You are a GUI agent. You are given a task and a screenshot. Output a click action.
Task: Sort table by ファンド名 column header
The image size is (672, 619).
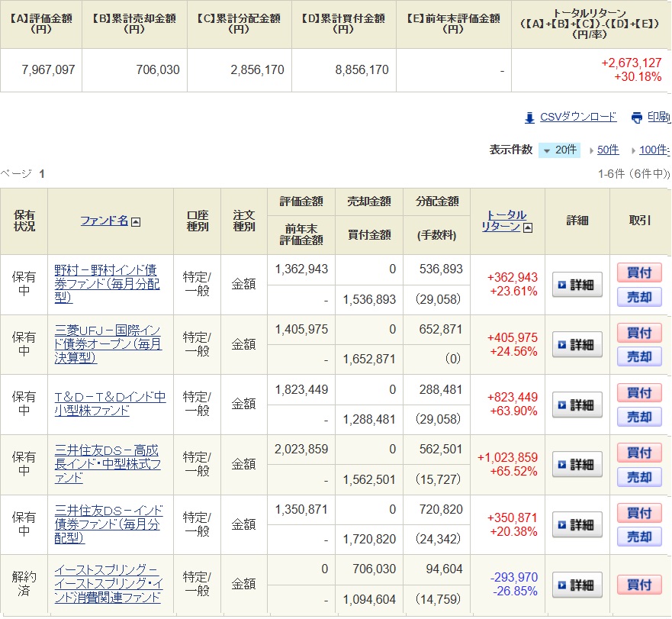point(104,221)
